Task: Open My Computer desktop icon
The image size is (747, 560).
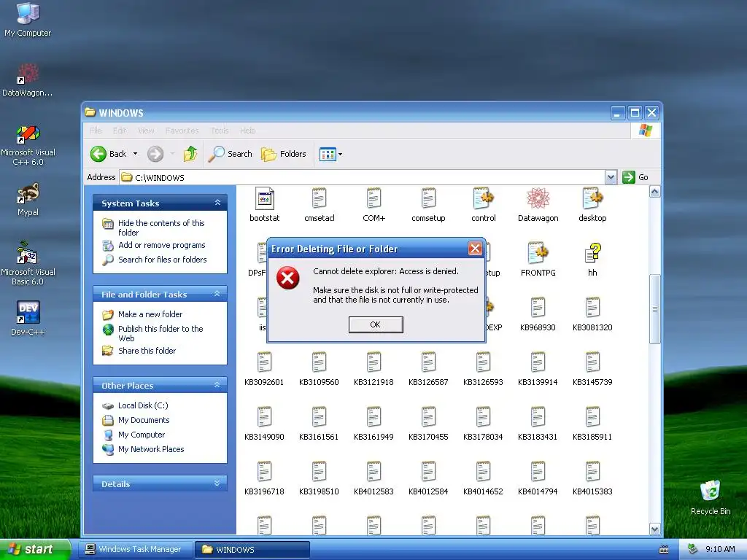Action: pyautogui.click(x=28, y=20)
